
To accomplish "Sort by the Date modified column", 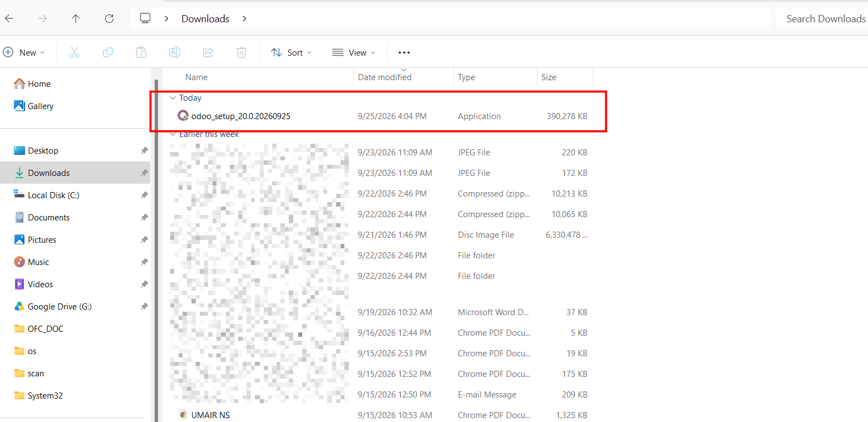I will (x=404, y=77).
